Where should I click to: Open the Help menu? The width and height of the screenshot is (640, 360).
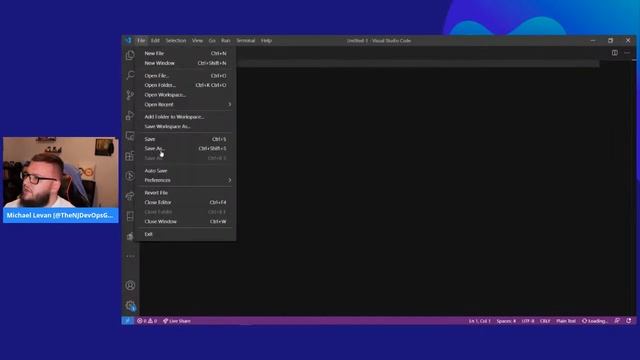click(x=266, y=40)
